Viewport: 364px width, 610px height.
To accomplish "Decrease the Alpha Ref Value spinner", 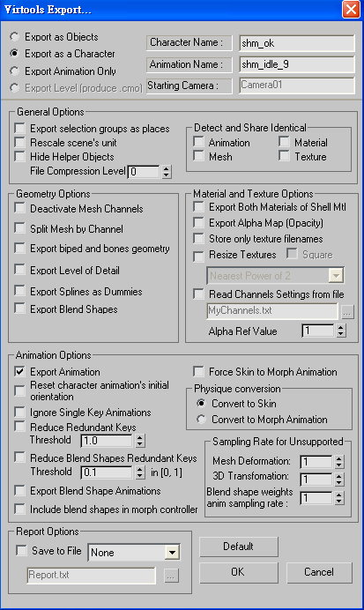I will coord(341,334).
